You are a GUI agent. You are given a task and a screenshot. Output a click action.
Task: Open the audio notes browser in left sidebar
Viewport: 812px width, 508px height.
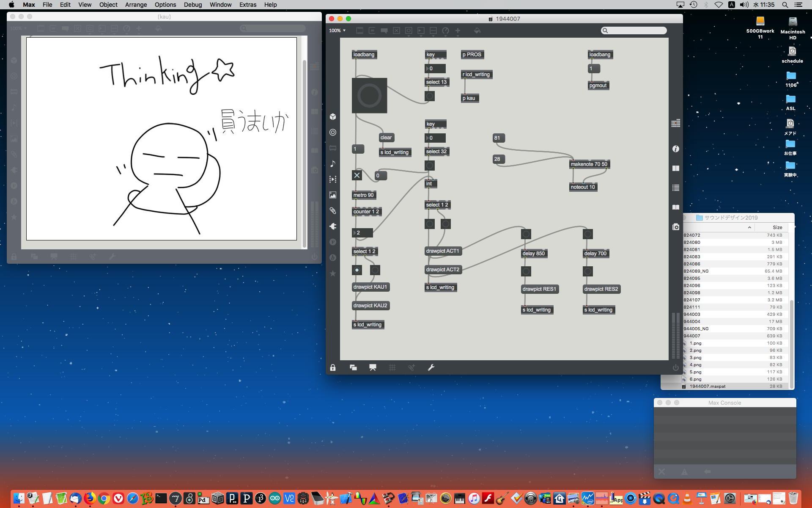tap(333, 163)
